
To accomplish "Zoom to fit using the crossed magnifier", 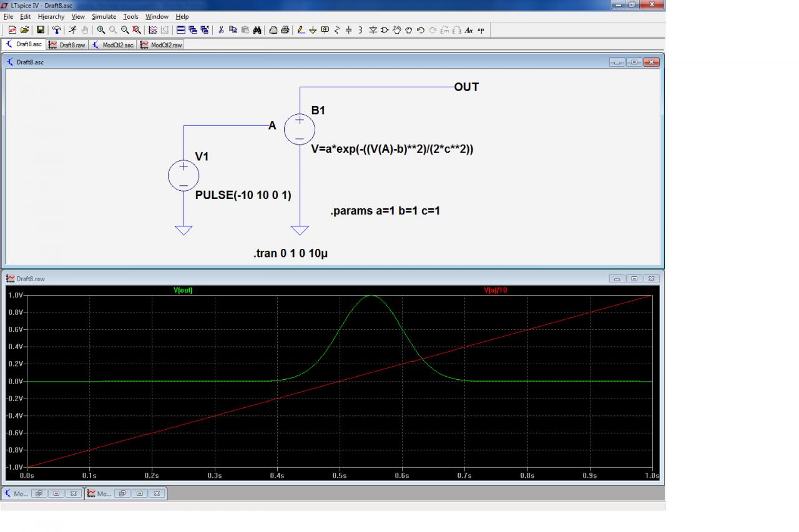I will (x=137, y=30).
